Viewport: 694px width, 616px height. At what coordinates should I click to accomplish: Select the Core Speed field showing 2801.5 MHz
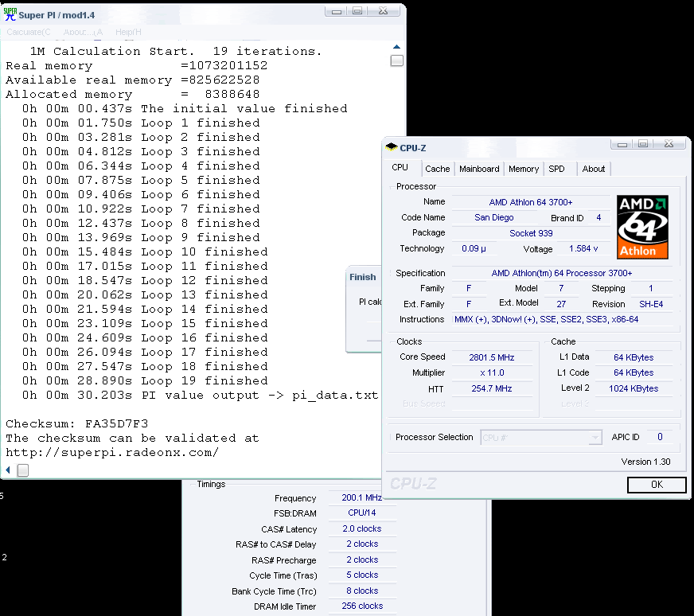click(493, 357)
